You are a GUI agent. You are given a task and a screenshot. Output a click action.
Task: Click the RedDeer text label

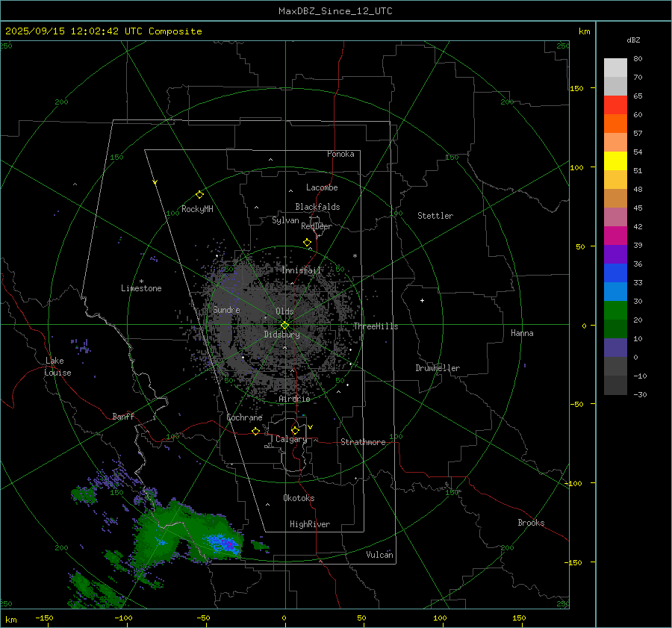click(317, 226)
